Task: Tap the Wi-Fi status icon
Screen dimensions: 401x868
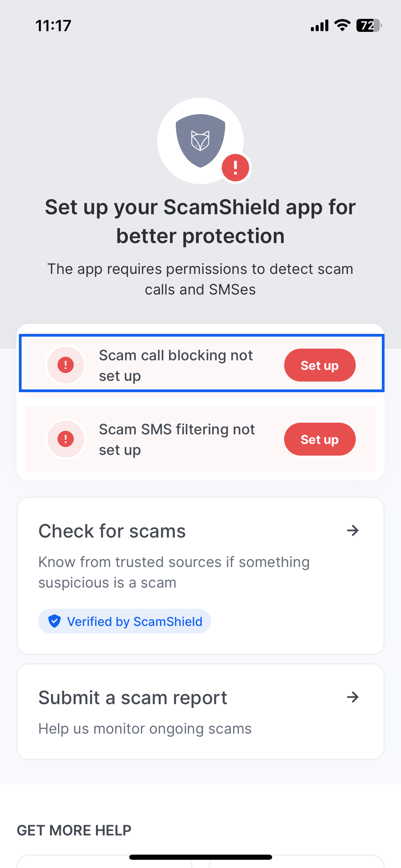Action: (x=342, y=25)
